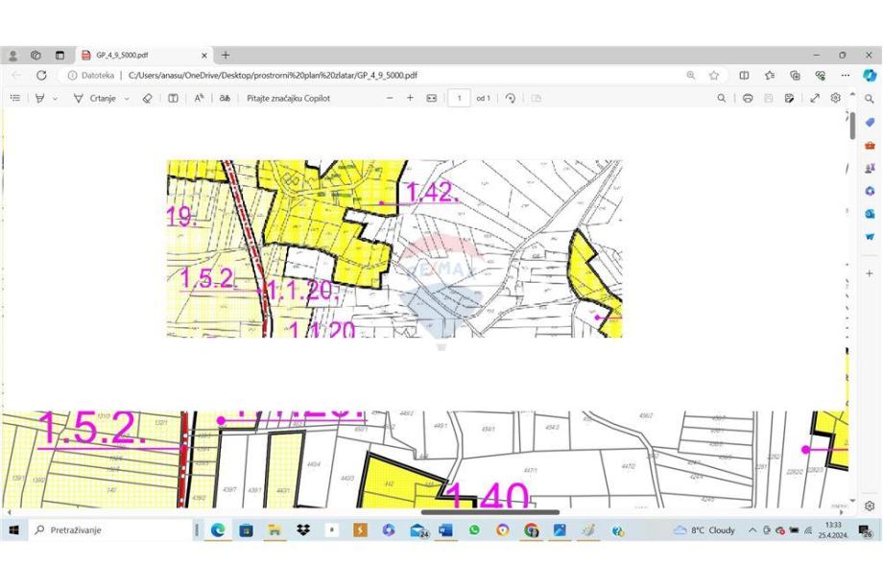This screenshot has height=588, width=883.
Task: Enter full screen PDF view
Action: (x=815, y=98)
